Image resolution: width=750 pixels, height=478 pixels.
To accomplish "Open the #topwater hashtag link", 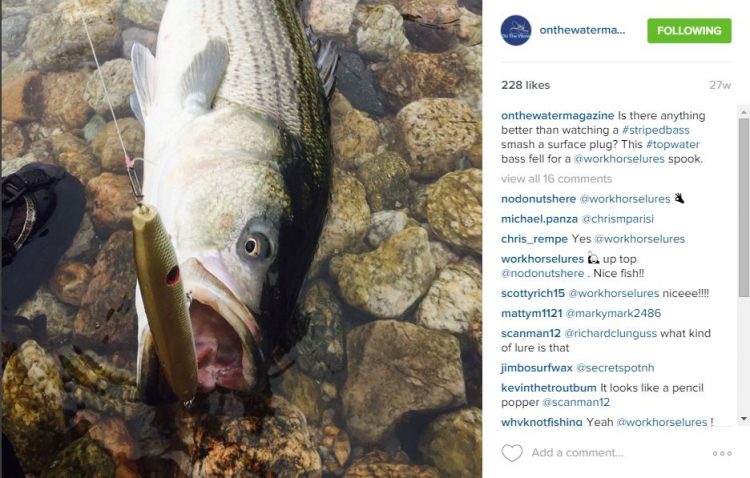I will tap(673, 145).
